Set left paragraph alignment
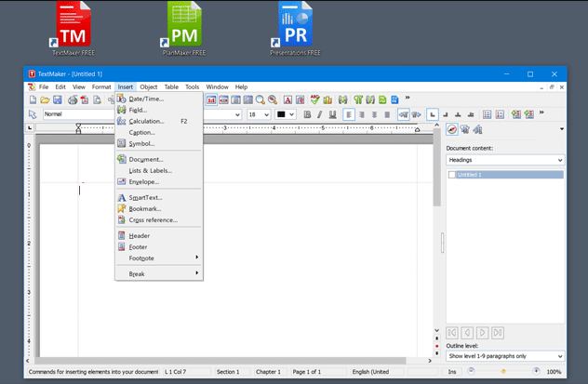 [x=349, y=114]
